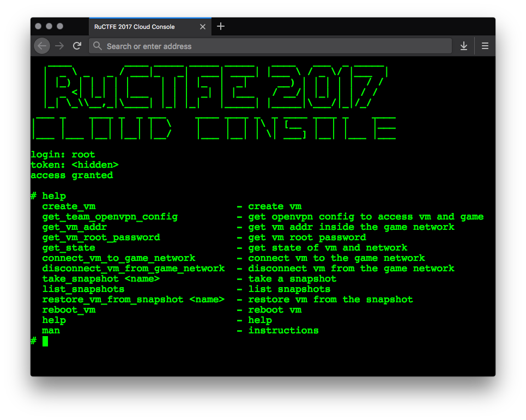Reload the page with the refresh icon

(77, 46)
